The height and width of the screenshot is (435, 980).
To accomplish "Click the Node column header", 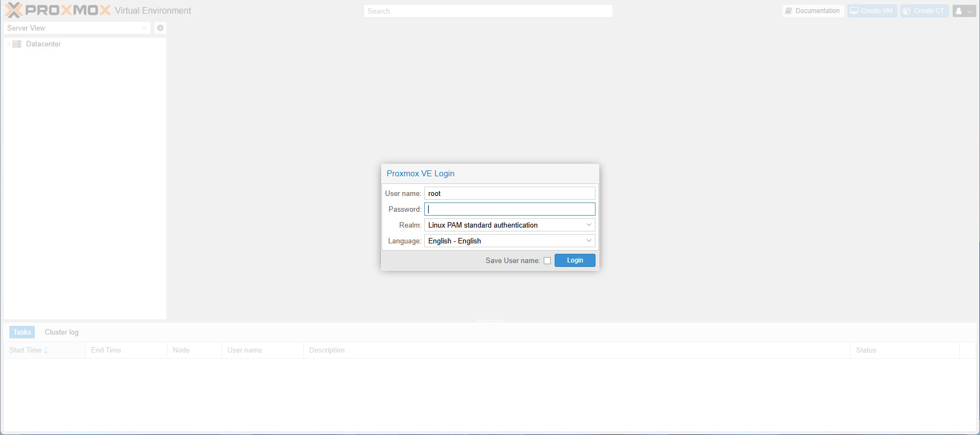I will click(x=194, y=350).
